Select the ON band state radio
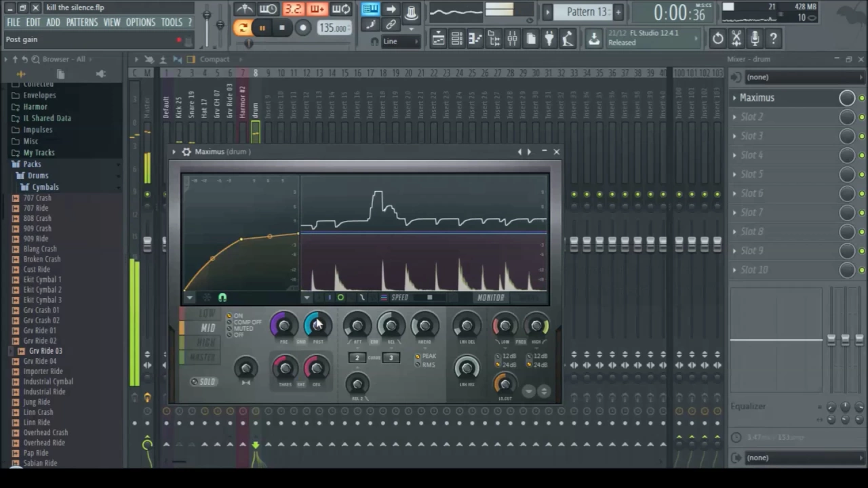Viewport: 868px width, 488px height. pyautogui.click(x=229, y=317)
